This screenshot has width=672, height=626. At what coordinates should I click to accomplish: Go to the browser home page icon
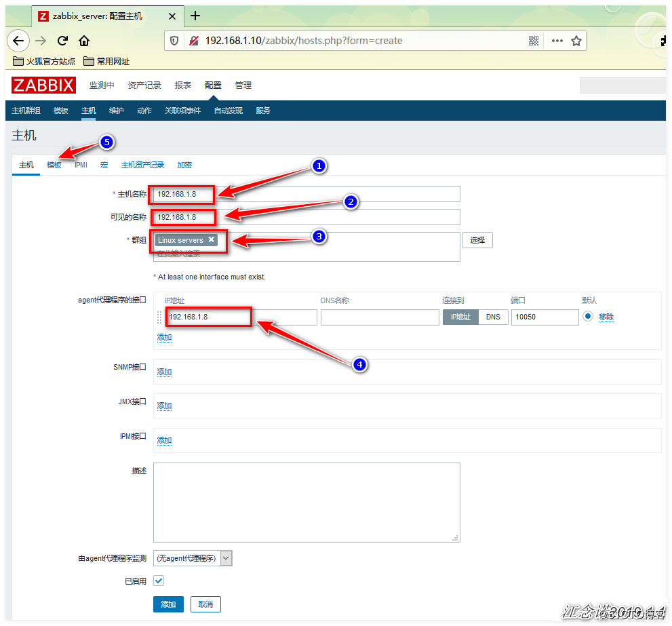tap(84, 41)
